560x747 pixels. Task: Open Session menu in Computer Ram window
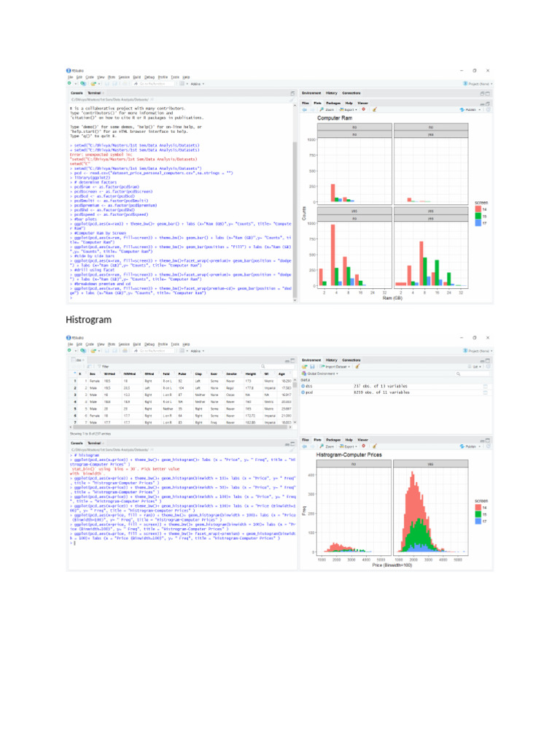[x=124, y=77]
